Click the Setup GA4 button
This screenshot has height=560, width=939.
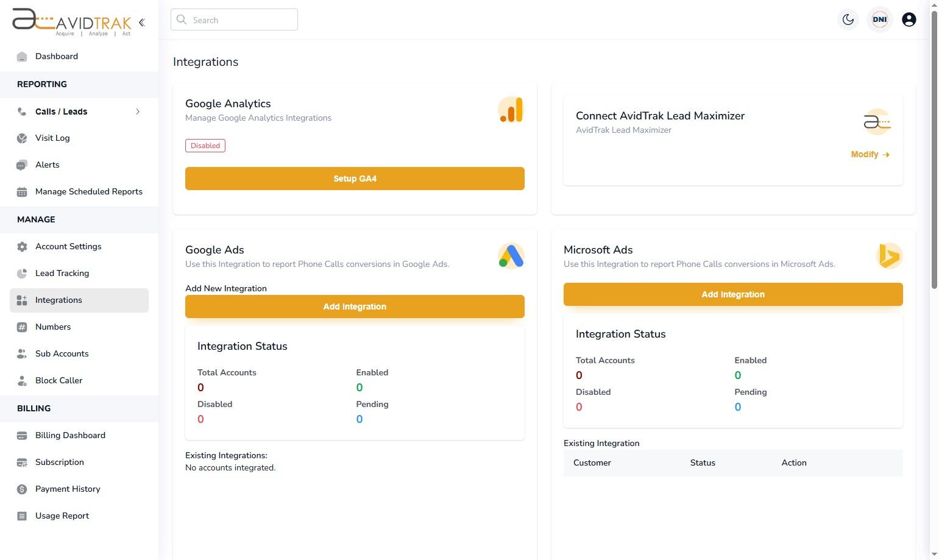355,179
